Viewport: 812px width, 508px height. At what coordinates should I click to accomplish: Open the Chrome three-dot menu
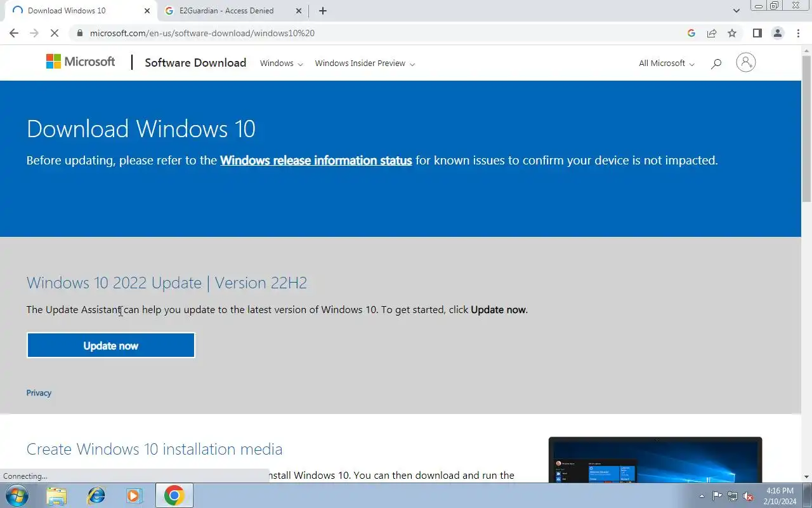797,33
